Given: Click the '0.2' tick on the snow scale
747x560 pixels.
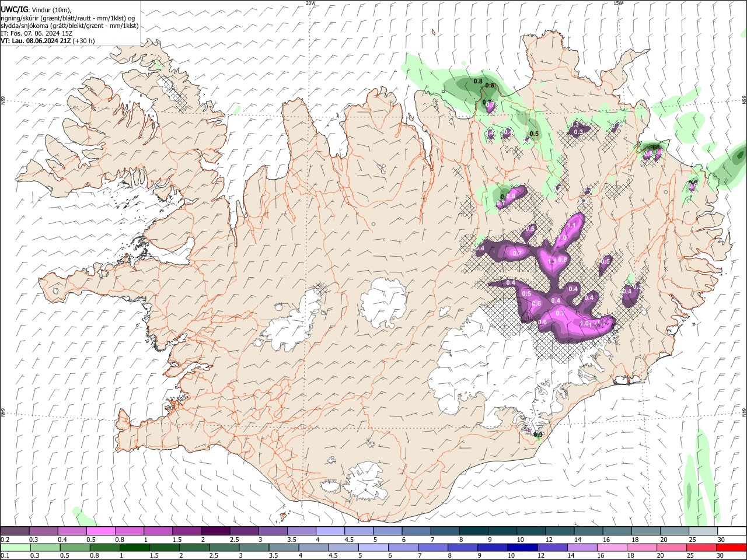Looking at the screenshot, I should (x=5, y=540).
